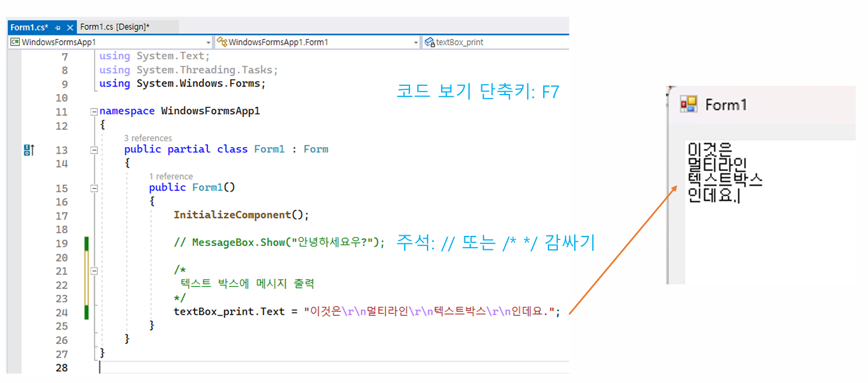Click the "Form" base class name on line 13

pyautogui.click(x=316, y=149)
